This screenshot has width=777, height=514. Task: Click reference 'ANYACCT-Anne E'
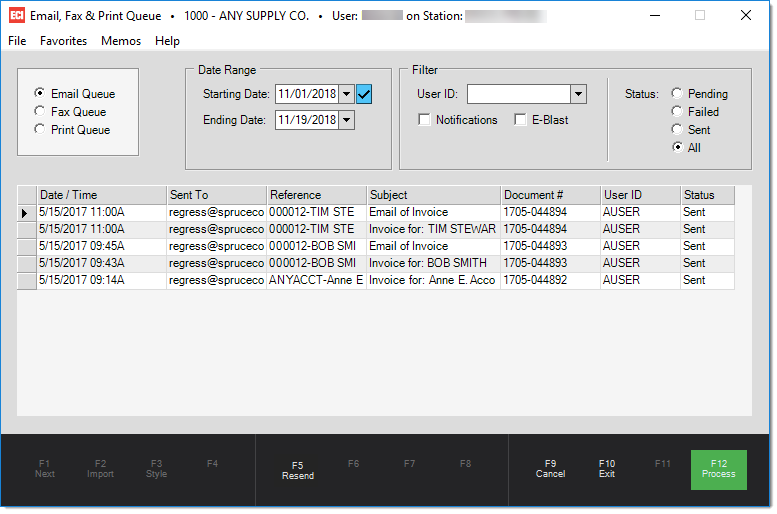pos(316,280)
